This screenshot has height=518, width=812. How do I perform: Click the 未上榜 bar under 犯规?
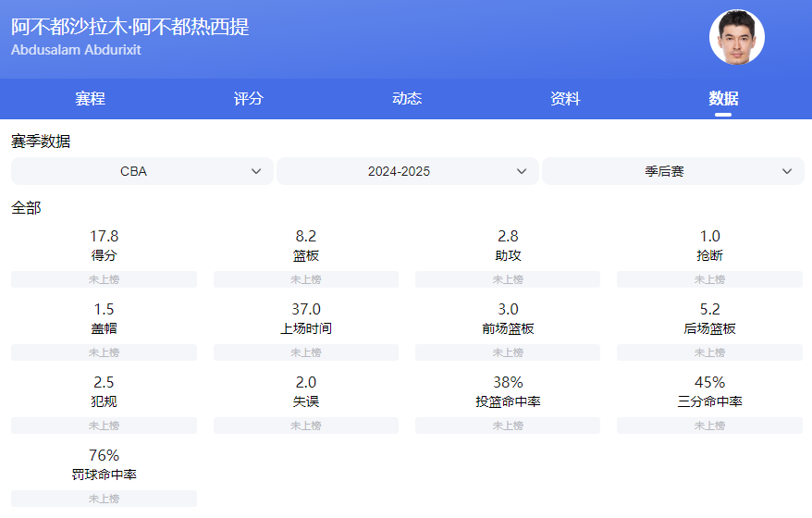coord(105,425)
